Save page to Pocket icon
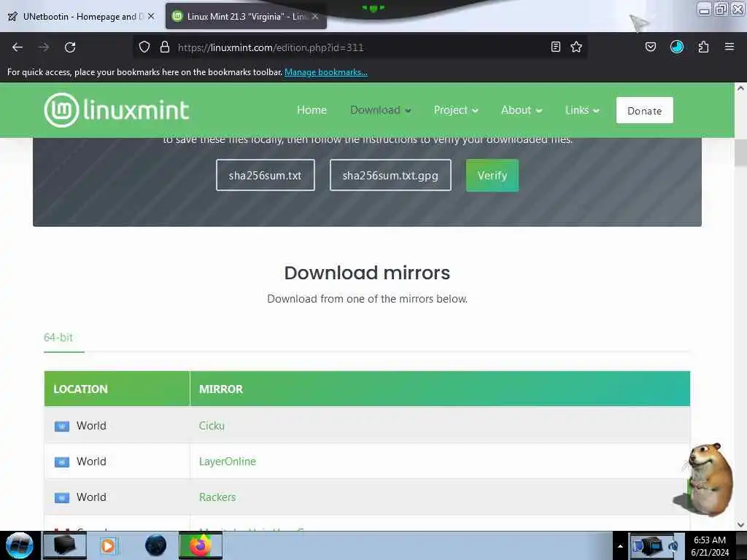The height and width of the screenshot is (560, 747). (x=650, y=47)
